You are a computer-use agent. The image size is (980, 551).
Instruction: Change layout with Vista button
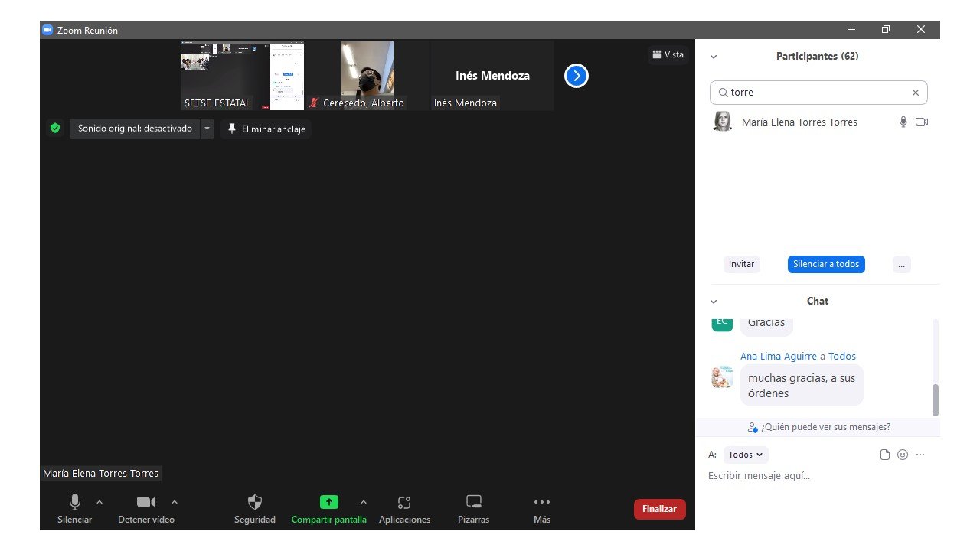click(x=668, y=54)
